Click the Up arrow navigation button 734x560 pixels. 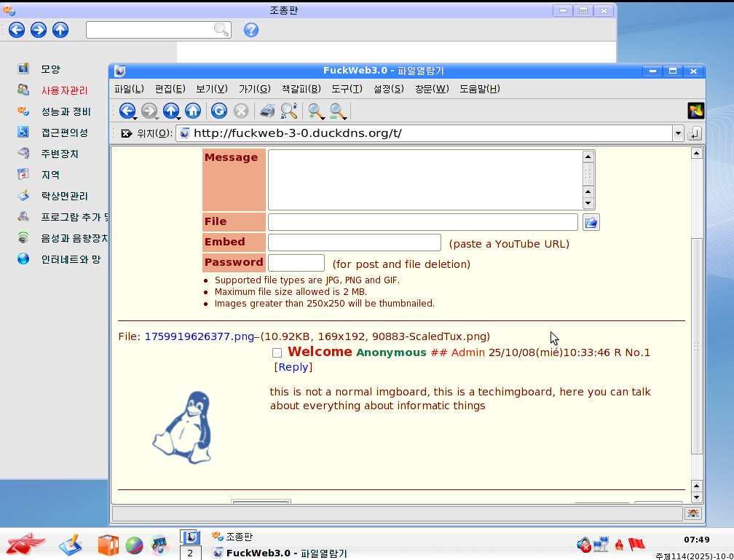(x=171, y=111)
